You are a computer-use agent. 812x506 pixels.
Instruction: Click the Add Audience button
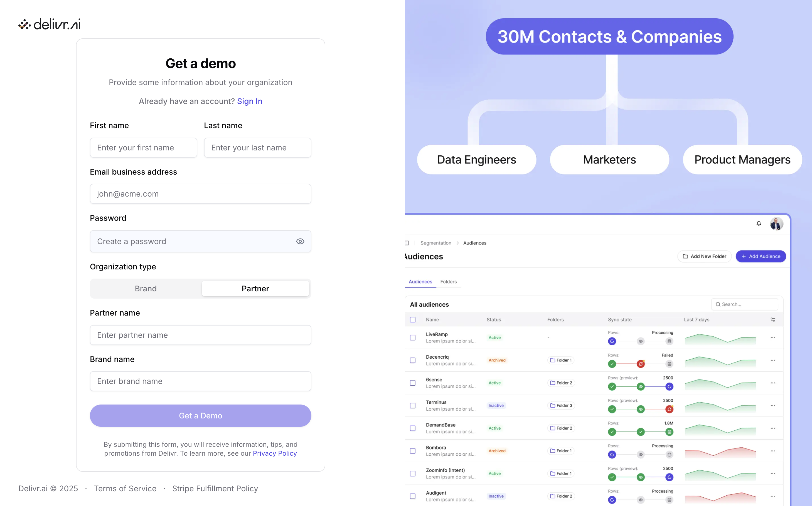[x=761, y=256]
